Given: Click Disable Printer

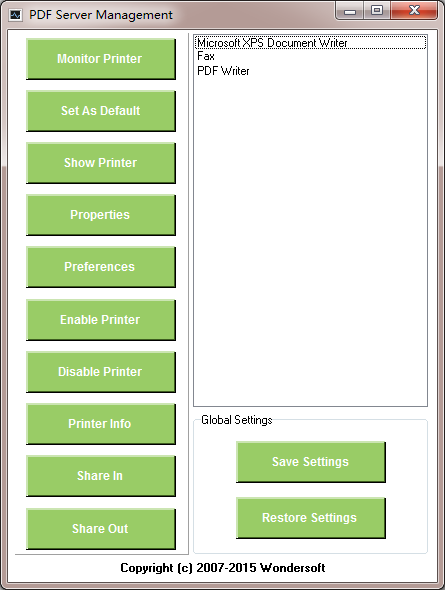Looking at the screenshot, I should coord(101,372).
